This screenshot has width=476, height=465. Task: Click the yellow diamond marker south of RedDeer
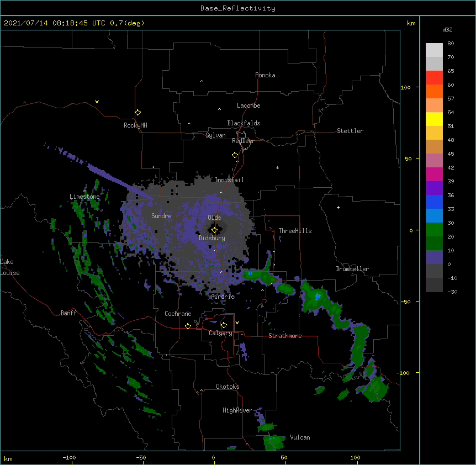pos(235,155)
